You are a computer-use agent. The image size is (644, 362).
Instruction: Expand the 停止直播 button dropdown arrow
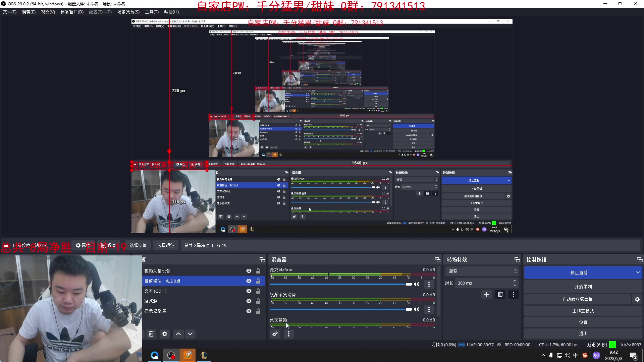[x=638, y=273]
